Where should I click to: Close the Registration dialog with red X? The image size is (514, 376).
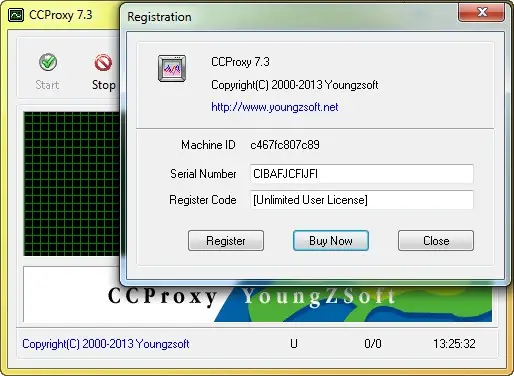[x=482, y=12]
